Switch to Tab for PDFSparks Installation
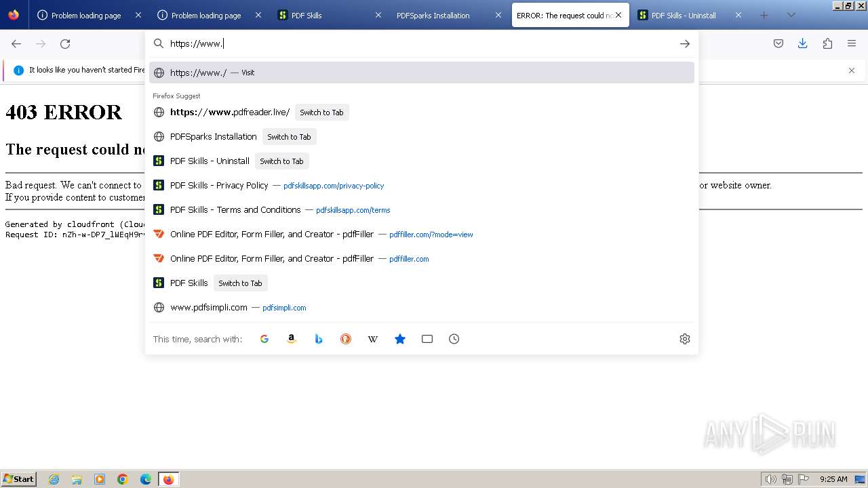Screen dimensions: 868x488 289,137
